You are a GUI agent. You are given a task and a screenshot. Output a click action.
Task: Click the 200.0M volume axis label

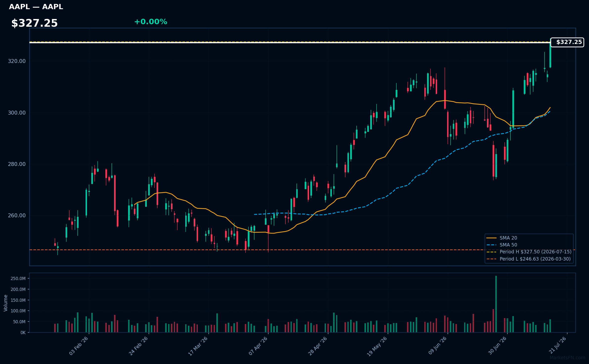coord(18,289)
